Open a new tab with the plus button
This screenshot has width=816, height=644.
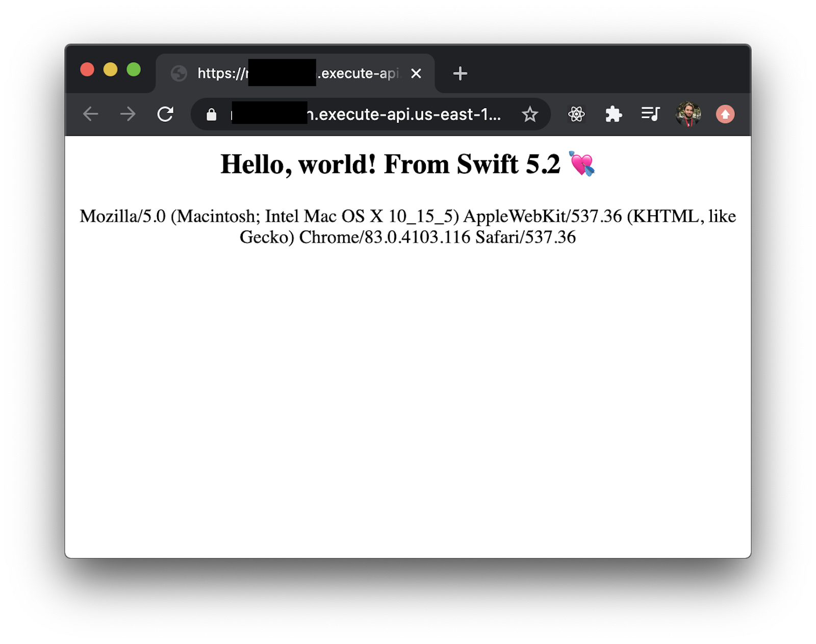pos(460,73)
